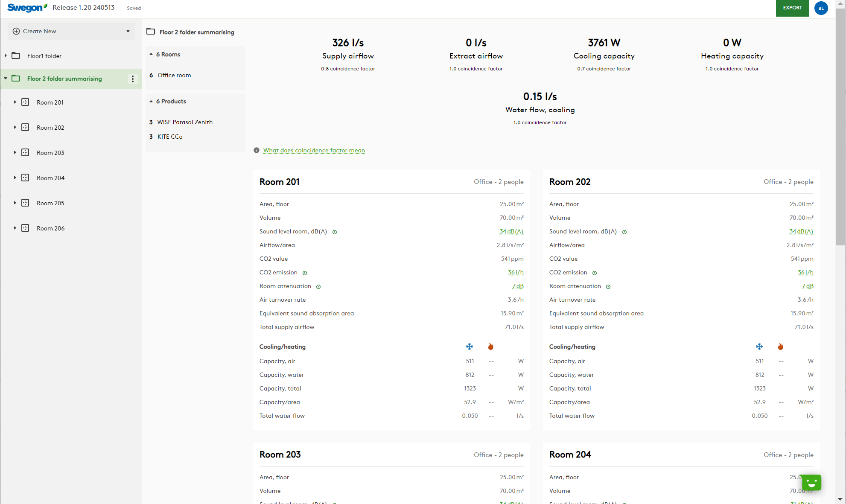846x504 pixels.
Task: Collapse the 6 Products section
Action: point(152,102)
